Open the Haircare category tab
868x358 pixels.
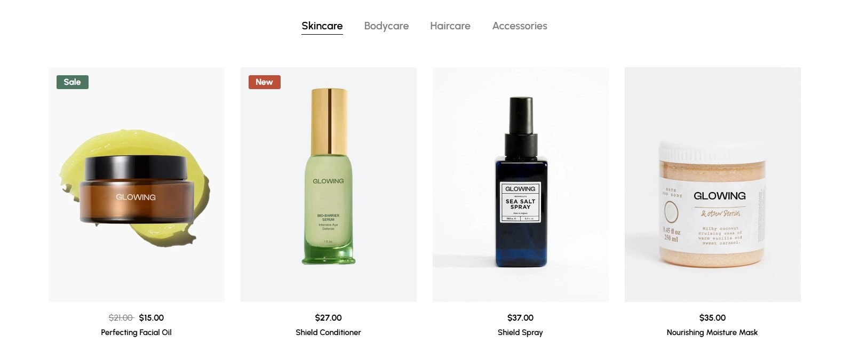pyautogui.click(x=450, y=26)
